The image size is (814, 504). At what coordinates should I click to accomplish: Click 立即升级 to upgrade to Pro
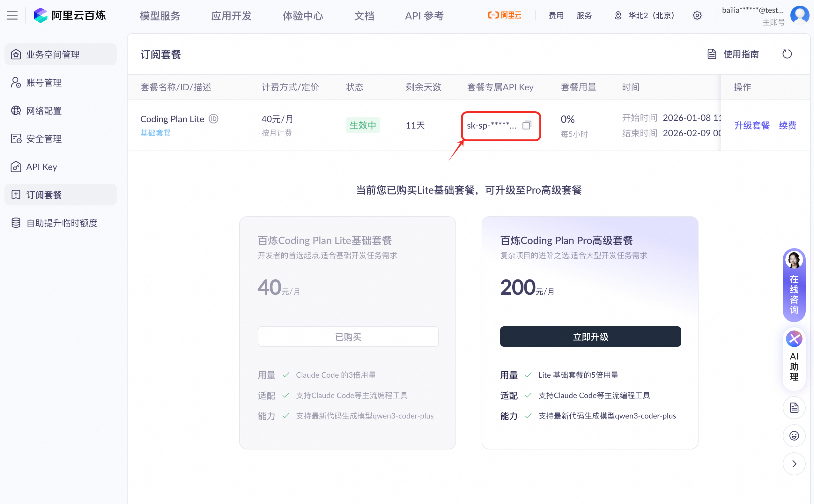[590, 336]
